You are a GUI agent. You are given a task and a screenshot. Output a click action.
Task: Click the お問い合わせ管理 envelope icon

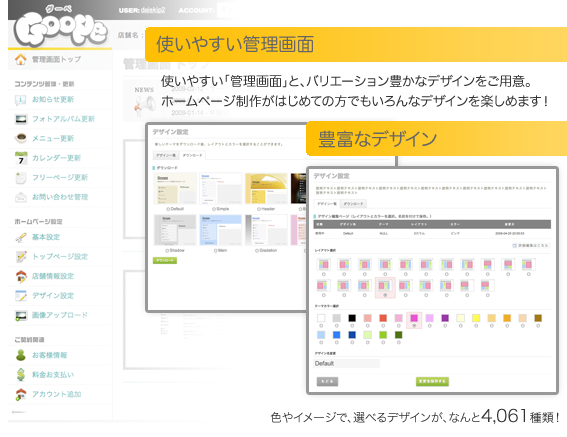[x=21, y=197]
